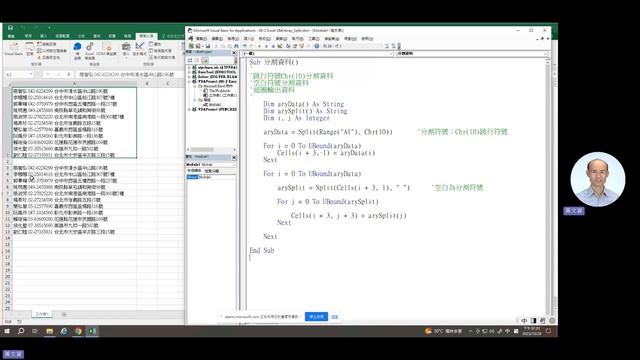This screenshot has width=640, height=360.
Task: Start Record Macro (錄製巨集) in Excel ribbon
Action: coord(47,44)
